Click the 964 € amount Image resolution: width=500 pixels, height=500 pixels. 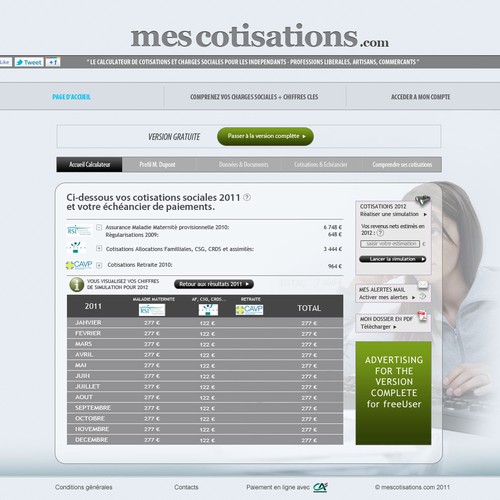tap(335, 266)
